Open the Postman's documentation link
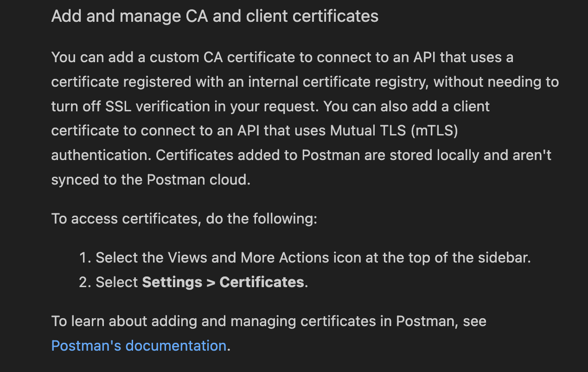Image resolution: width=588 pixels, height=372 pixels. pos(139,346)
